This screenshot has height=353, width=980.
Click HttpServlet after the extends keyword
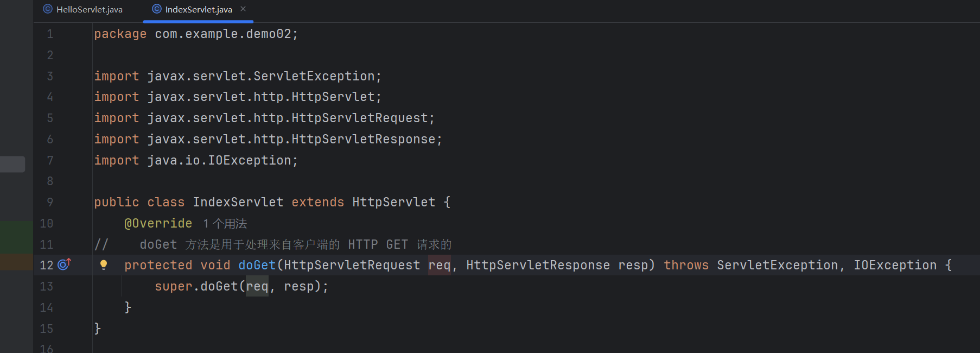pos(393,202)
